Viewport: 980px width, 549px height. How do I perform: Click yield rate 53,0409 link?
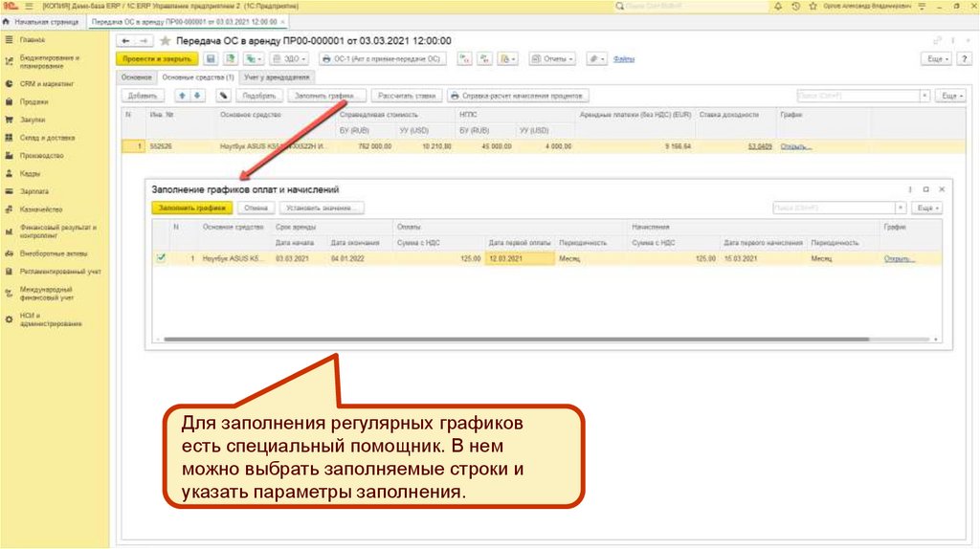tap(760, 146)
